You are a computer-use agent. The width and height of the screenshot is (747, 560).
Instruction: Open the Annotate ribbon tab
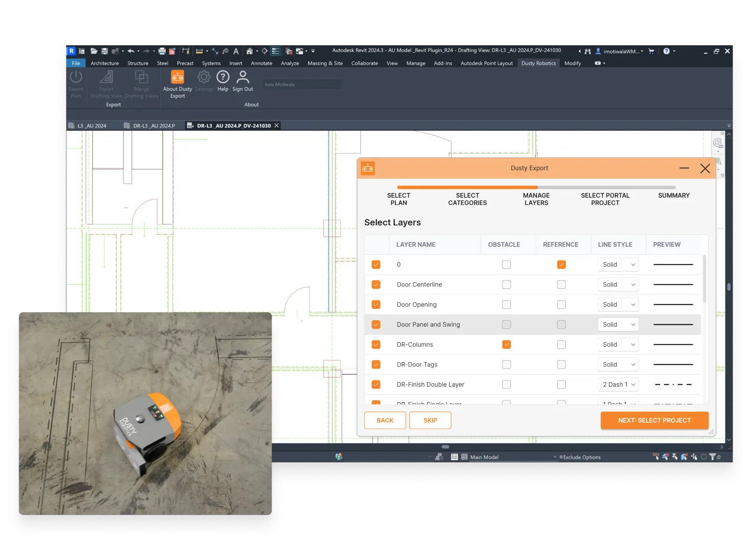[x=261, y=63]
